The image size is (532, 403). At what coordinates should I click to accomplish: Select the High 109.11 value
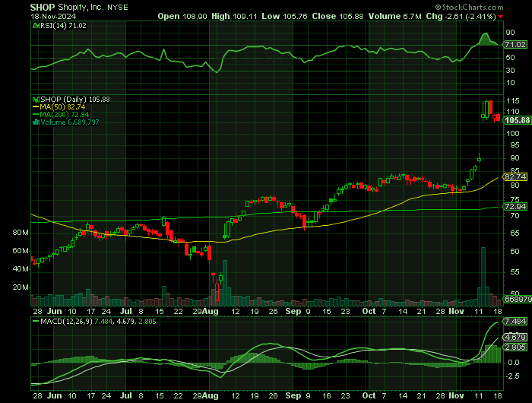coord(234,16)
